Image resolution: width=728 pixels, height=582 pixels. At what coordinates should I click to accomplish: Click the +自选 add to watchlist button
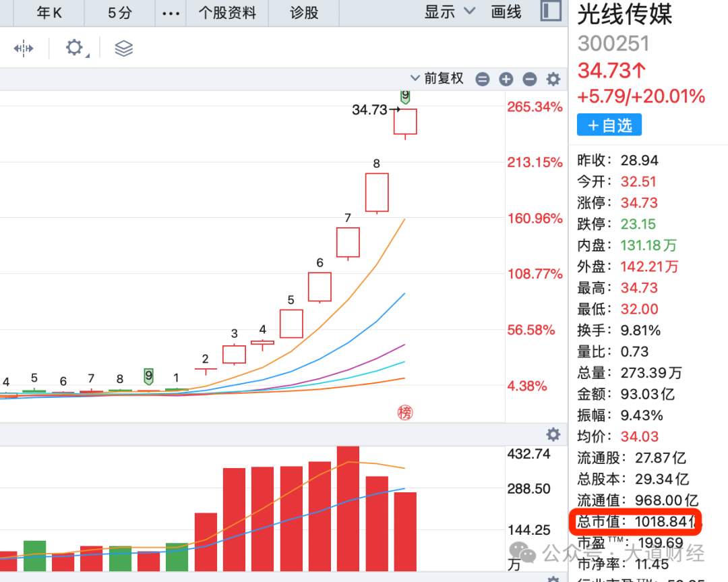(x=609, y=124)
